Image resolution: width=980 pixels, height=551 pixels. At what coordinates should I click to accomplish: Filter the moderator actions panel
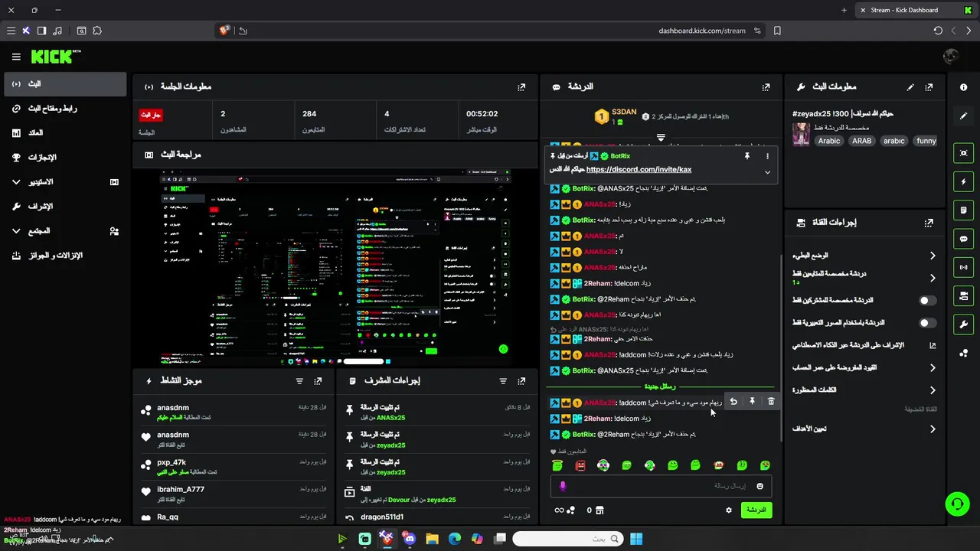click(x=503, y=381)
